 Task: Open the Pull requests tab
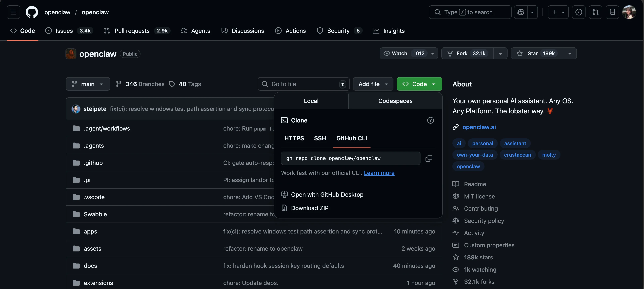point(132,31)
